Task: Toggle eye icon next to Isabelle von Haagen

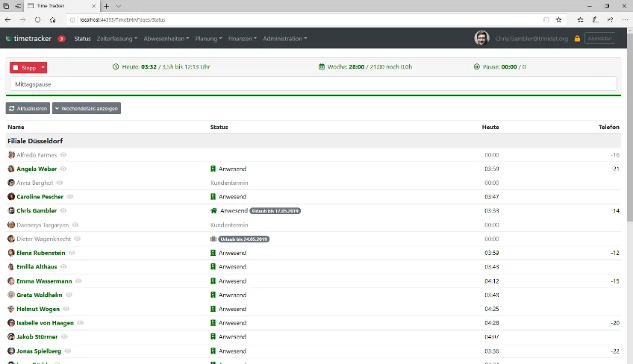Action: click(x=81, y=323)
